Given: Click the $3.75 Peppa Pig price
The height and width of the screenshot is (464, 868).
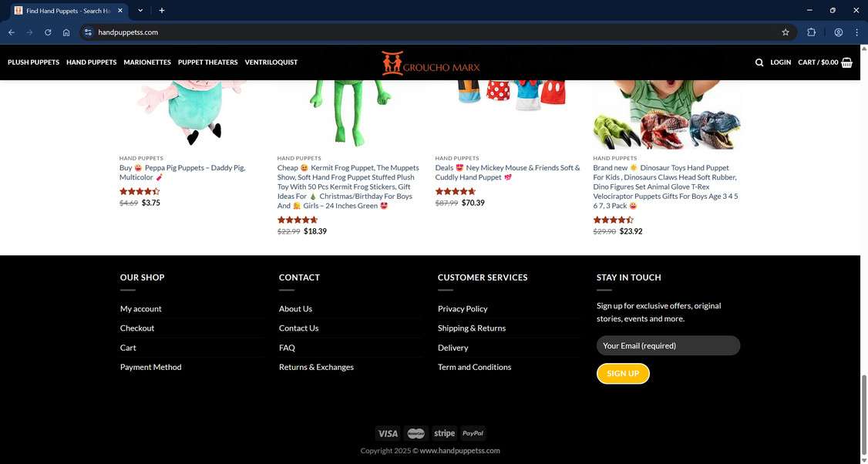Looking at the screenshot, I should pyautogui.click(x=150, y=203).
